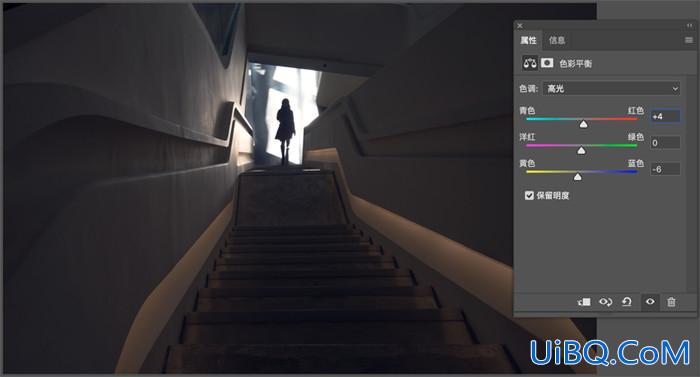Switch to the 信息 tab
The width and height of the screenshot is (700, 377).
(x=557, y=40)
